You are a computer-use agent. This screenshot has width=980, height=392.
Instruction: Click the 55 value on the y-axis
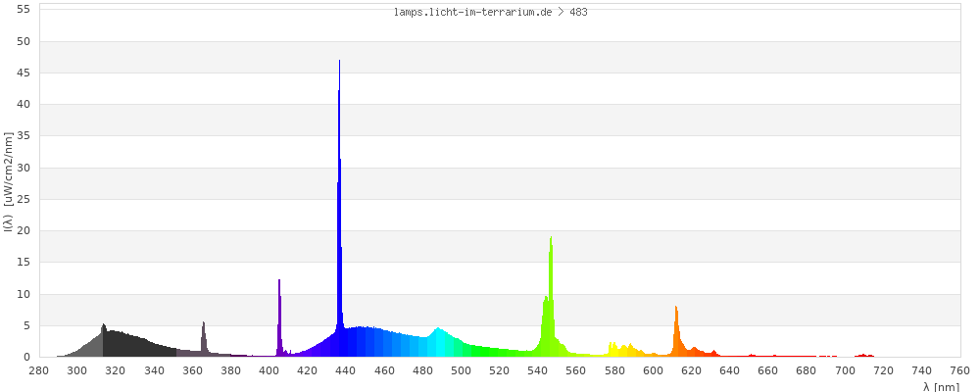tap(24, 9)
